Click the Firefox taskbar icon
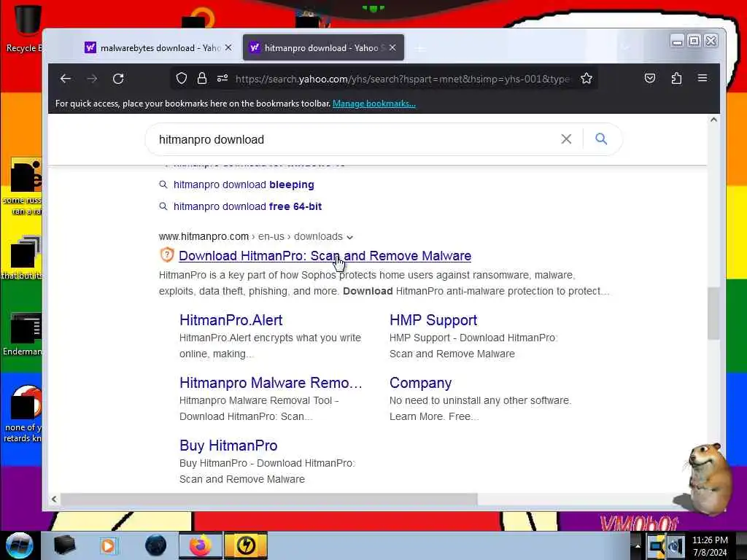 point(200,545)
